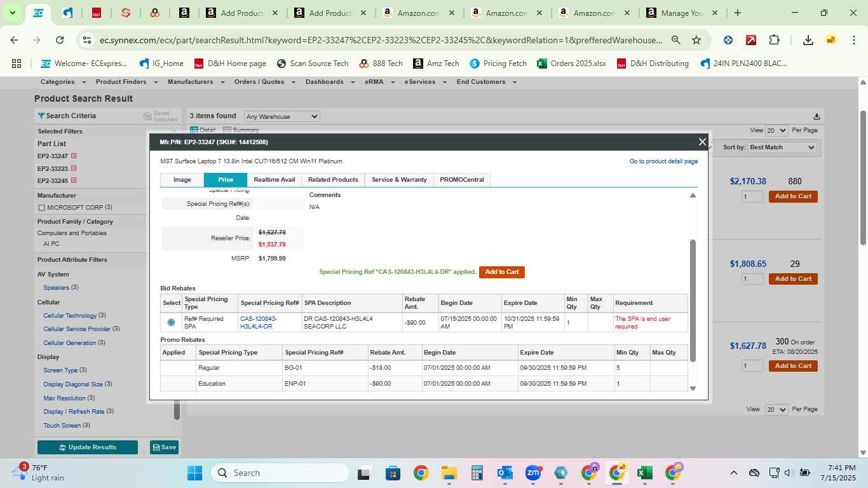868x488 pixels.
Task: Open Microsoft Store from the taskbar
Action: pyautogui.click(x=393, y=473)
